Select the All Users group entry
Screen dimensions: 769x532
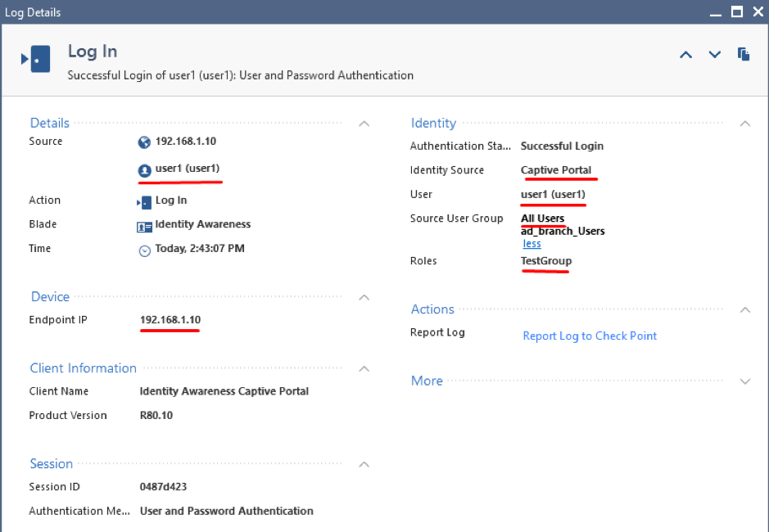(542, 219)
